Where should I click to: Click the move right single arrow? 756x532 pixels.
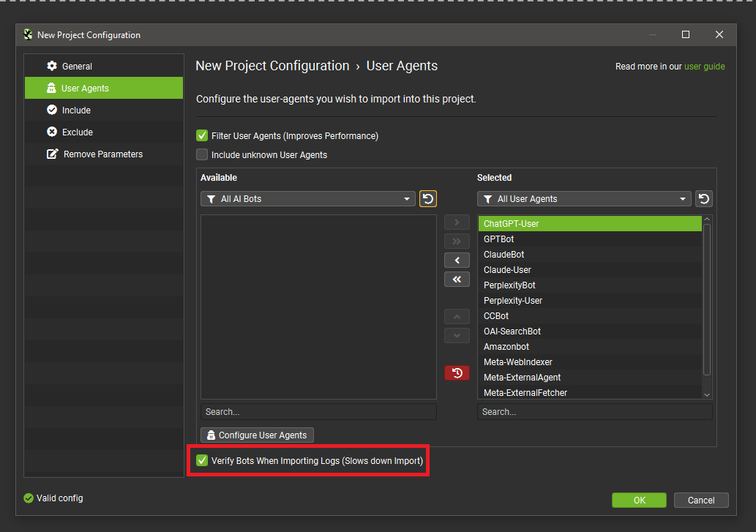[x=457, y=222]
